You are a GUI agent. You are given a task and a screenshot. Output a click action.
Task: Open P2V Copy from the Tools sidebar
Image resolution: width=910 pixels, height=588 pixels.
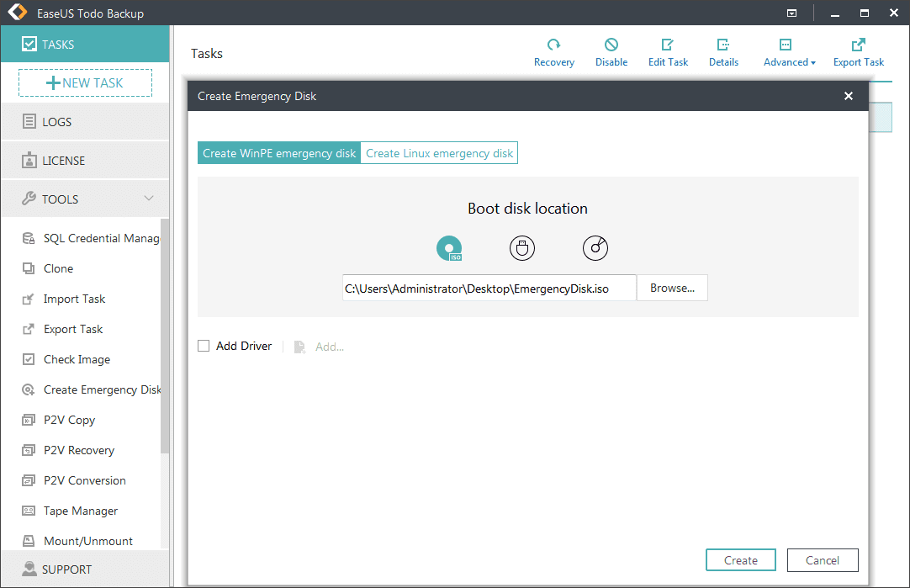click(67, 420)
